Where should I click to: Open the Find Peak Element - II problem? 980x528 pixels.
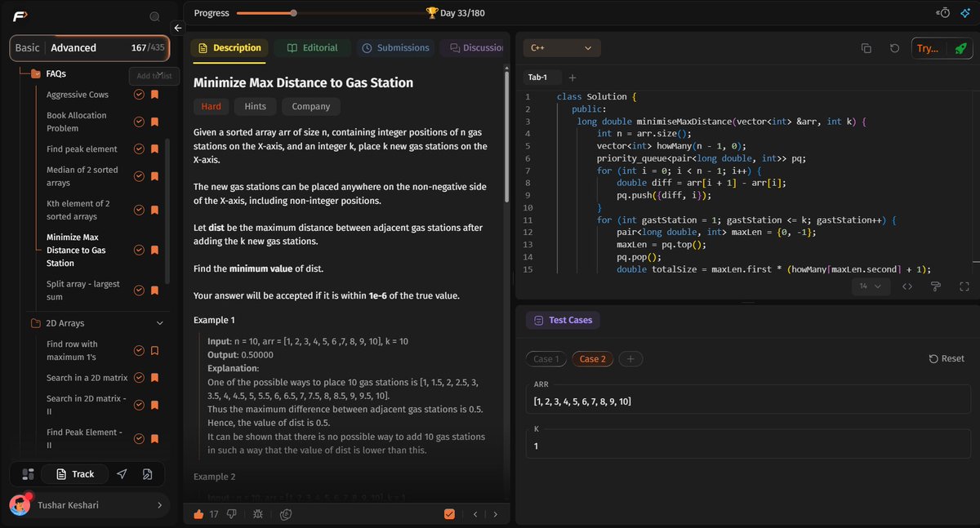82,438
